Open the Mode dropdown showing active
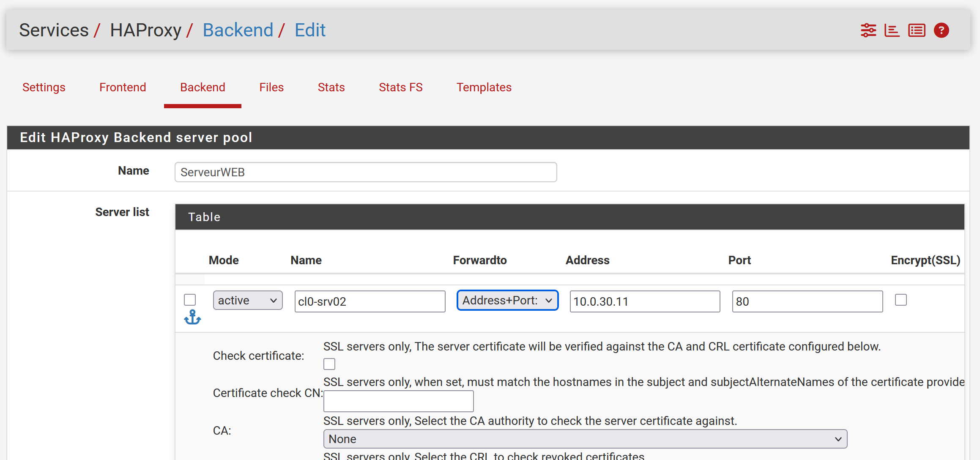 [248, 300]
